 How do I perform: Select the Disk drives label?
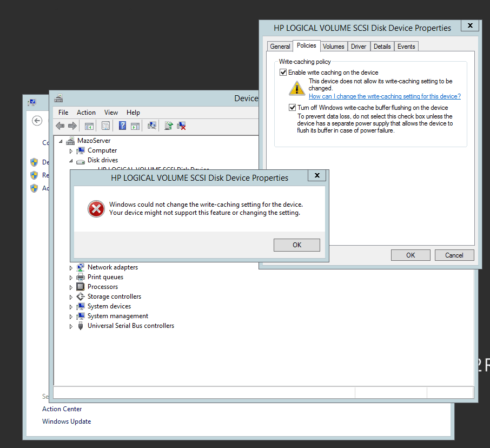point(103,160)
